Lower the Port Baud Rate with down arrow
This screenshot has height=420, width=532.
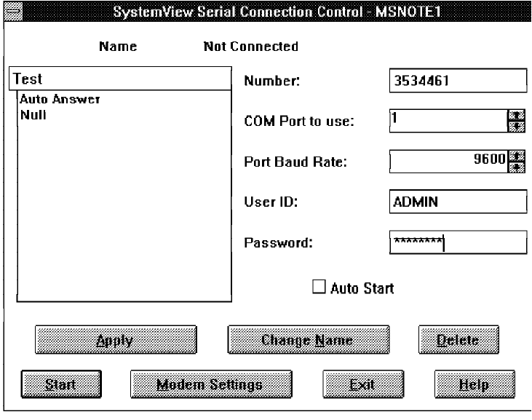517,167
